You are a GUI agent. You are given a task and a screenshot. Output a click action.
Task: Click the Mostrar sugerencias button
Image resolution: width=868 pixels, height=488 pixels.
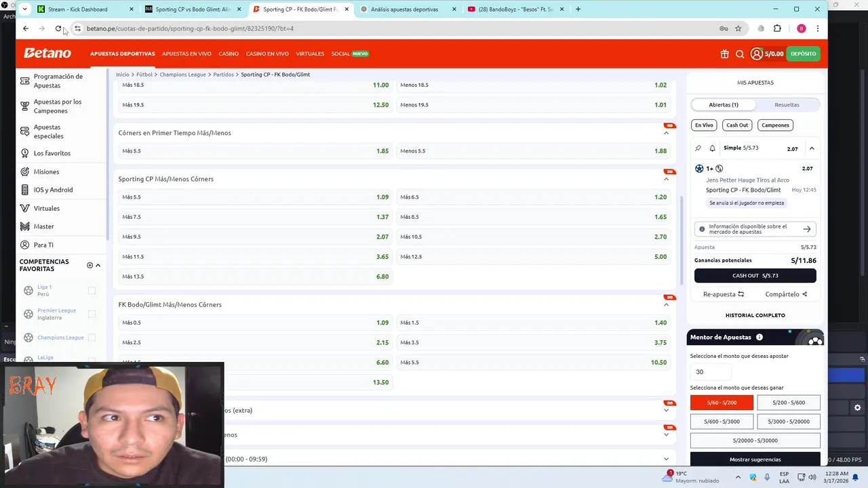(x=755, y=460)
